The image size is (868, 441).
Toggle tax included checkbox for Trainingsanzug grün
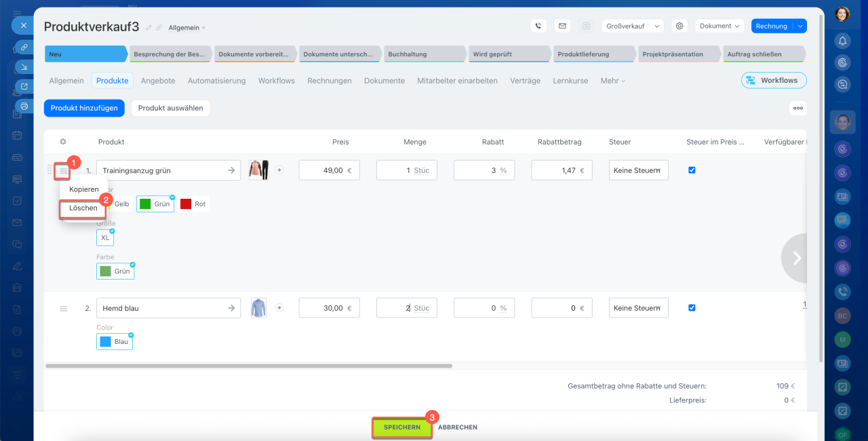point(692,170)
